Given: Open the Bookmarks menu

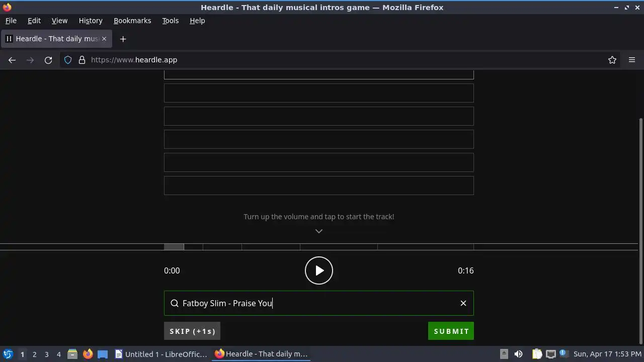Looking at the screenshot, I should click(132, 21).
